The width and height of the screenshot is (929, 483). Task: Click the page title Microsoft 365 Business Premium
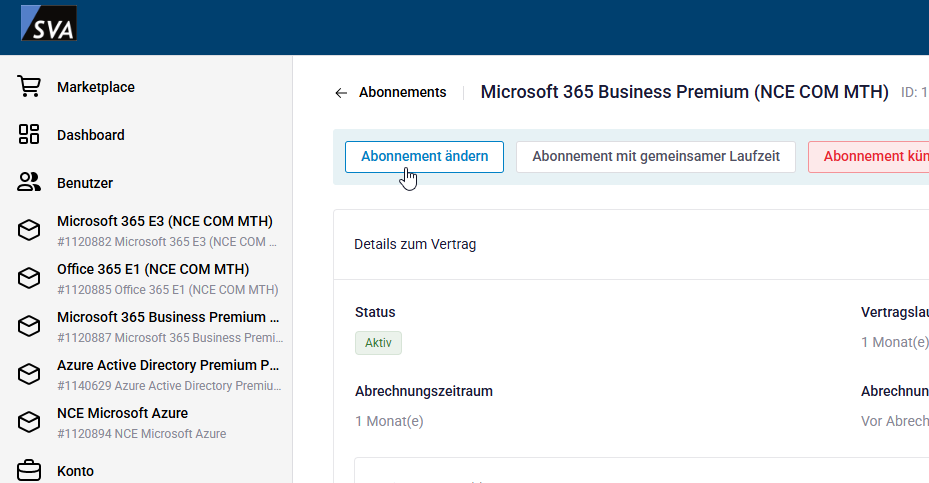684,92
